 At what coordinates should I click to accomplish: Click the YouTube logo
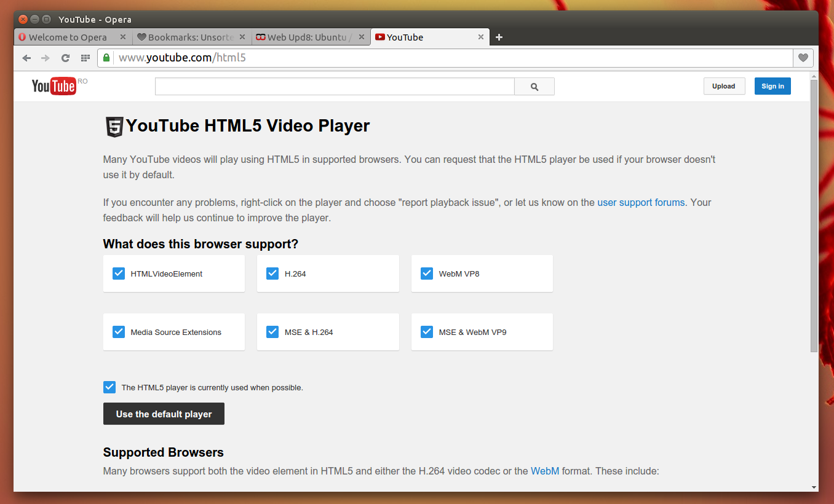[x=54, y=86]
